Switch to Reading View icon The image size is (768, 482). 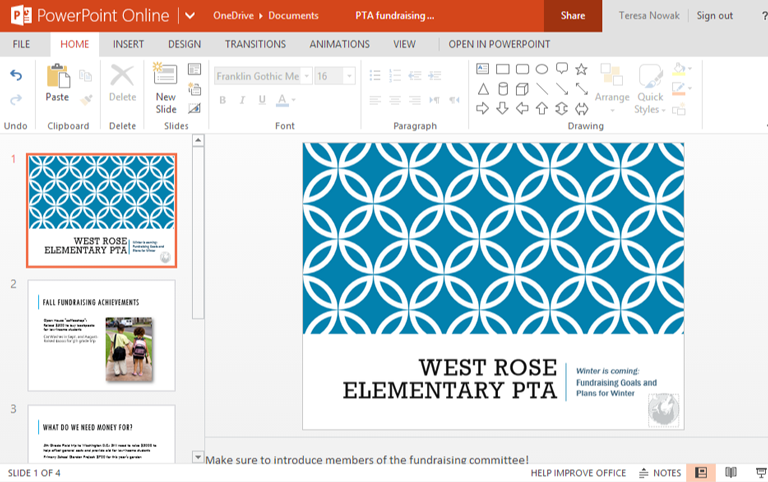[x=731, y=473]
